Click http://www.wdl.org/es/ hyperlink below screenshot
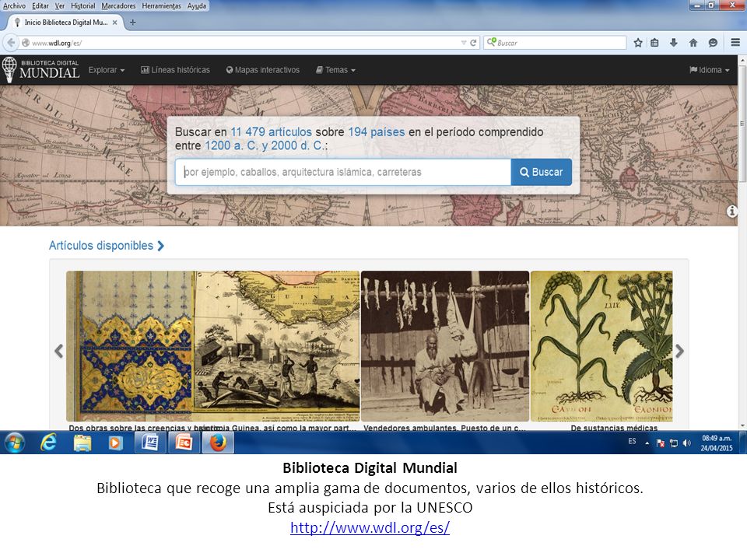The image size is (747, 560). click(370, 527)
